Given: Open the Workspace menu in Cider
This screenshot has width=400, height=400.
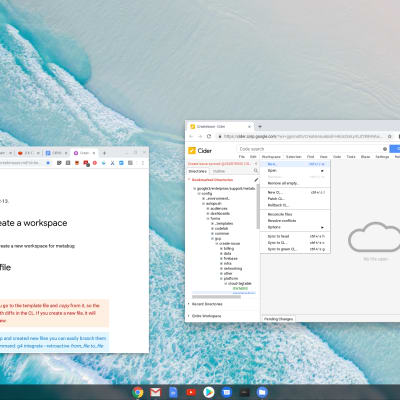Looking at the screenshot, I should [271, 157].
